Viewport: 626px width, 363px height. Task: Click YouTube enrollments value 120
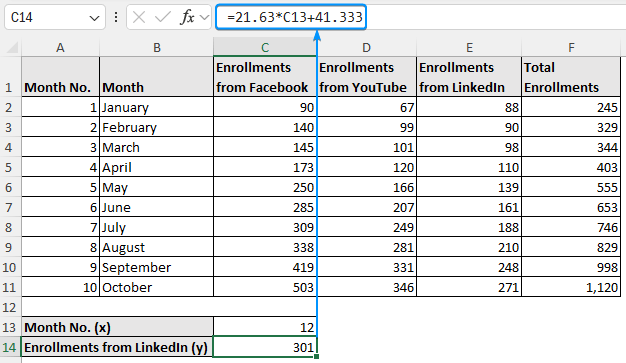tap(366, 167)
